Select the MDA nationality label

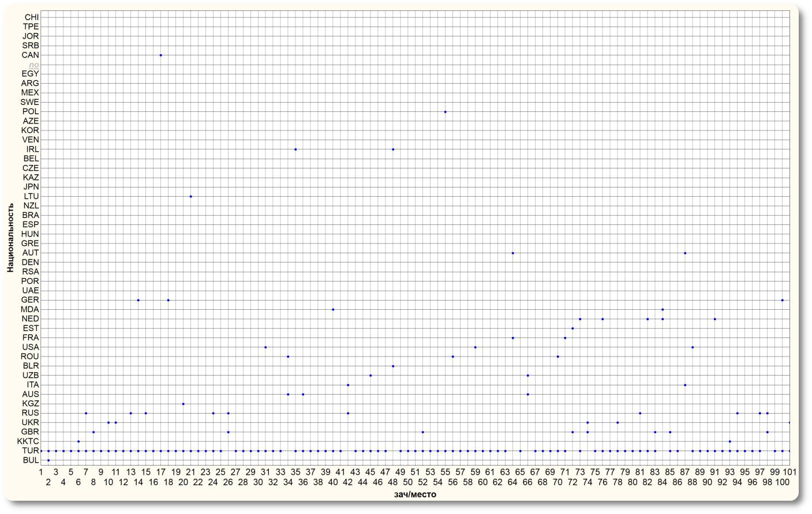[x=30, y=309]
